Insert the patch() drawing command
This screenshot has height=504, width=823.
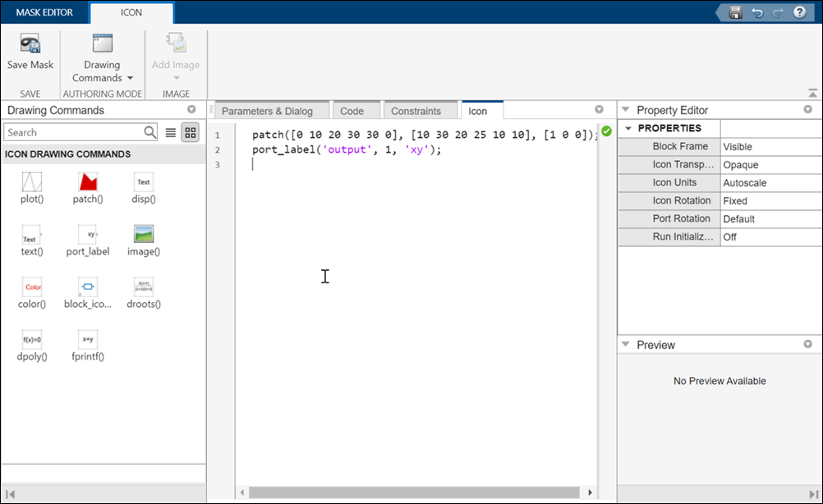tap(88, 188)
